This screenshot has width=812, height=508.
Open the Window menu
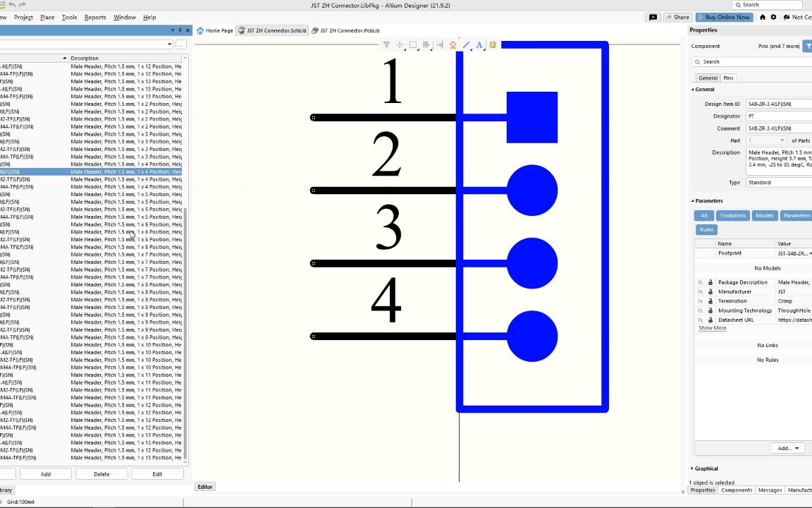pos(125,17)
